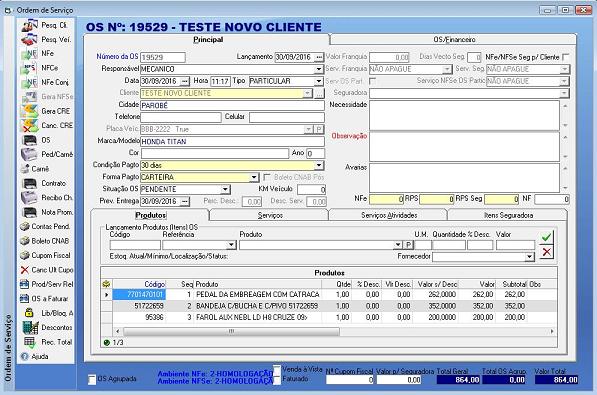
Task: Confirm product entry with green checkmark
Action: tap(546, 237)
